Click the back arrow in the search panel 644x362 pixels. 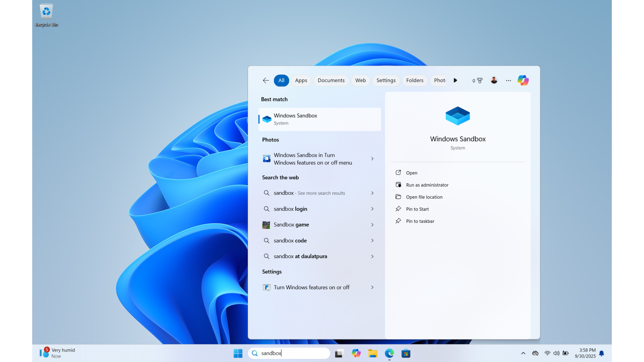pos(265,80)
